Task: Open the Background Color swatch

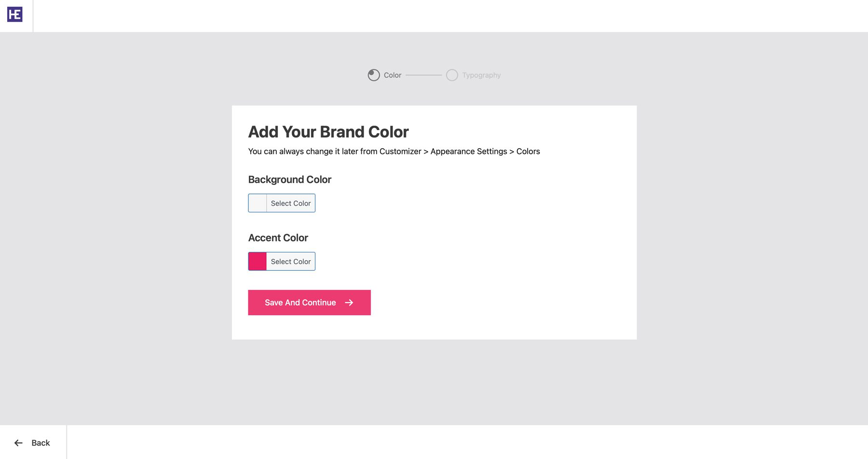Action: [258, 203]
